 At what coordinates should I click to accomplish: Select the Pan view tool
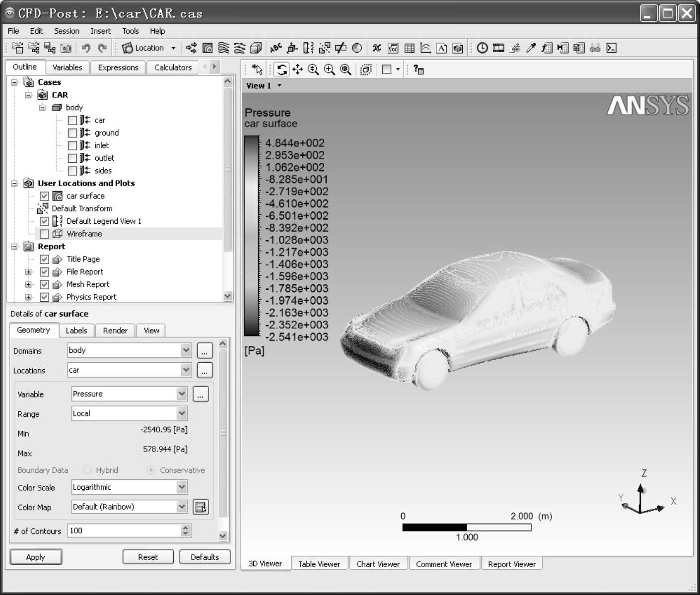pos(297,70)
